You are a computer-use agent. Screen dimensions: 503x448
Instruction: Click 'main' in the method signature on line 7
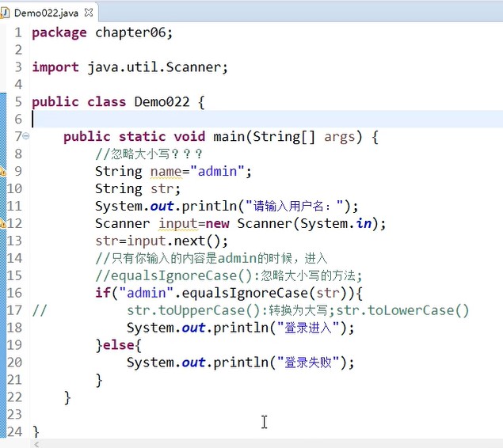pyautogui.click(x=229, y=136)
